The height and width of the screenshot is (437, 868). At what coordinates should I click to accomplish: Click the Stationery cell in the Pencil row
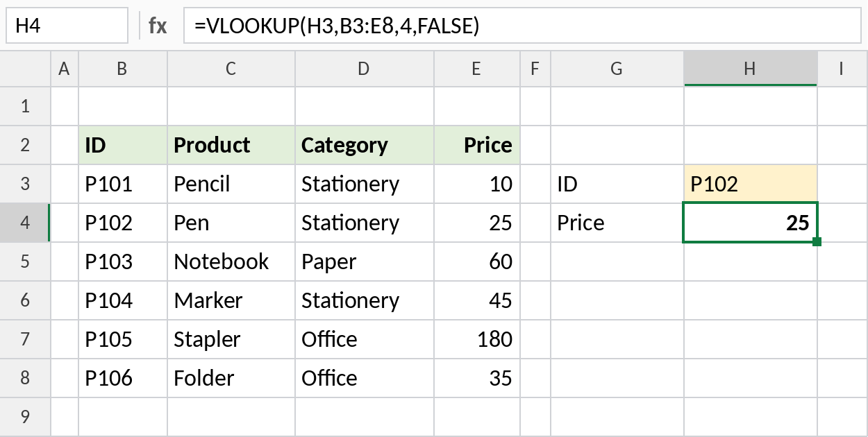click(x=365, y=184)
